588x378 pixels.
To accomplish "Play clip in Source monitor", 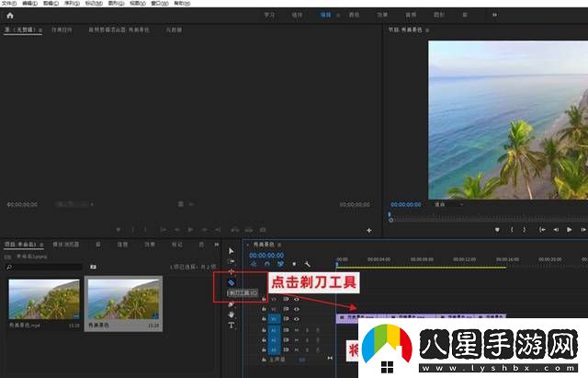I will [190, 229].
